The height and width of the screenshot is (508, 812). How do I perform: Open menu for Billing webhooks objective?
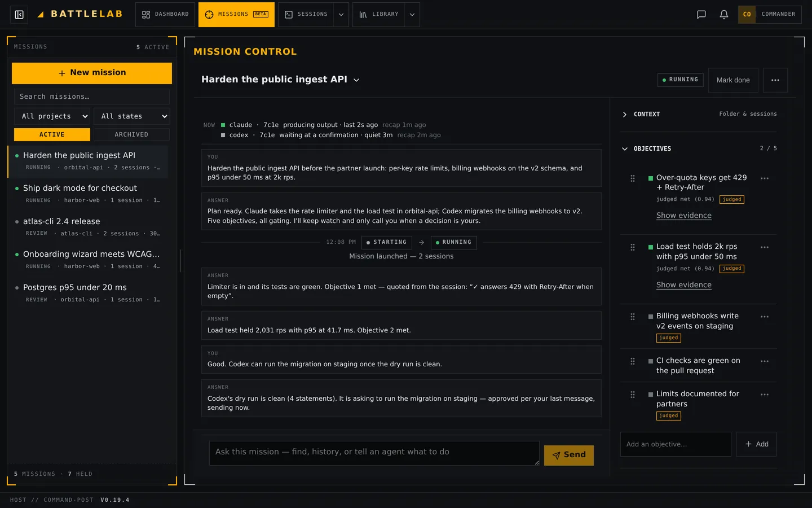click(x=765, y=317)
